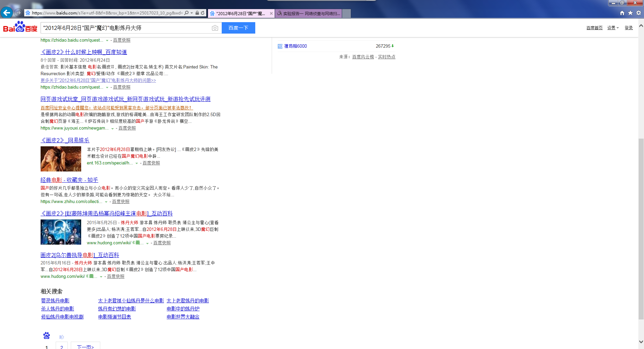The height and width of the screenshot is (349, 644).
Task: Open related search 太上老君抓小仙炼丹是什么电影
Action: tap(131, 301)
